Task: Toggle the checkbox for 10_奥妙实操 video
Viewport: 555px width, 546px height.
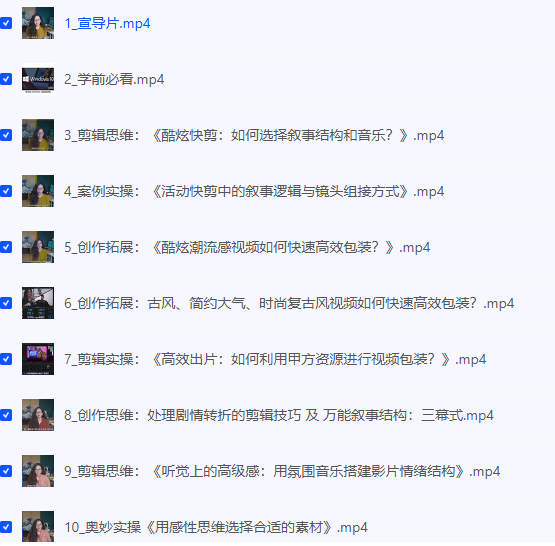Action: click(x=6, y=527)
